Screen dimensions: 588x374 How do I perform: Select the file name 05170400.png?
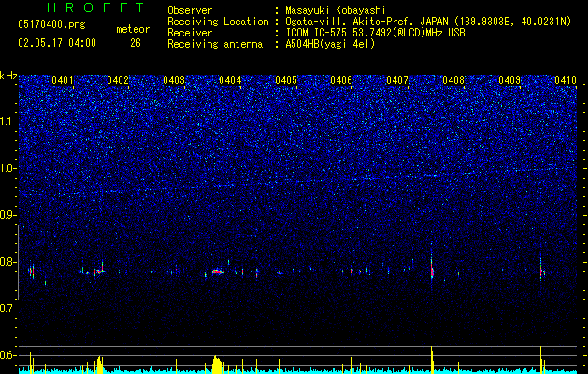click(51, 24)
